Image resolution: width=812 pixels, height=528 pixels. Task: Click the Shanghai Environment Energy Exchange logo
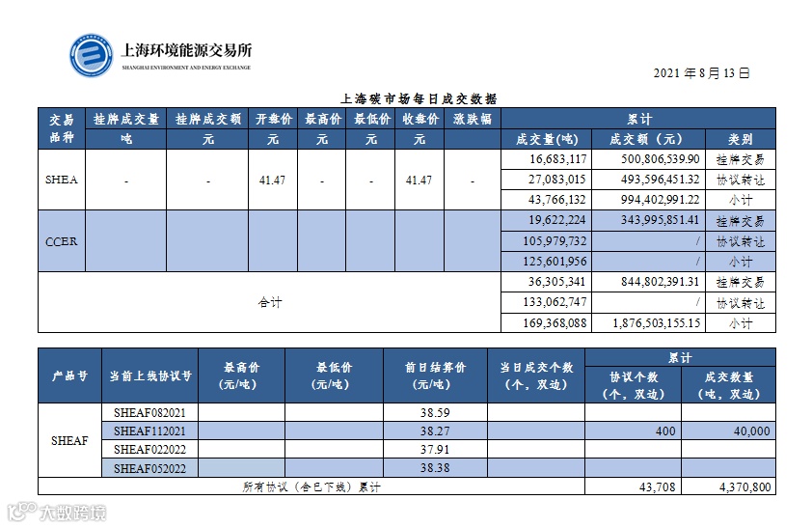[x=92, y=55]
